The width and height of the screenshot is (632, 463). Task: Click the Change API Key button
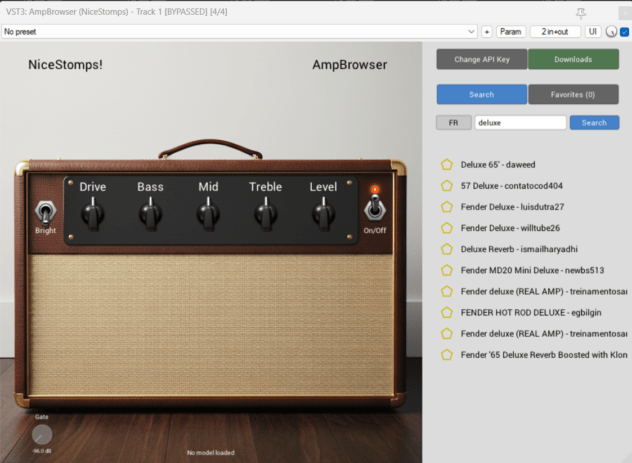coord(481,59)
